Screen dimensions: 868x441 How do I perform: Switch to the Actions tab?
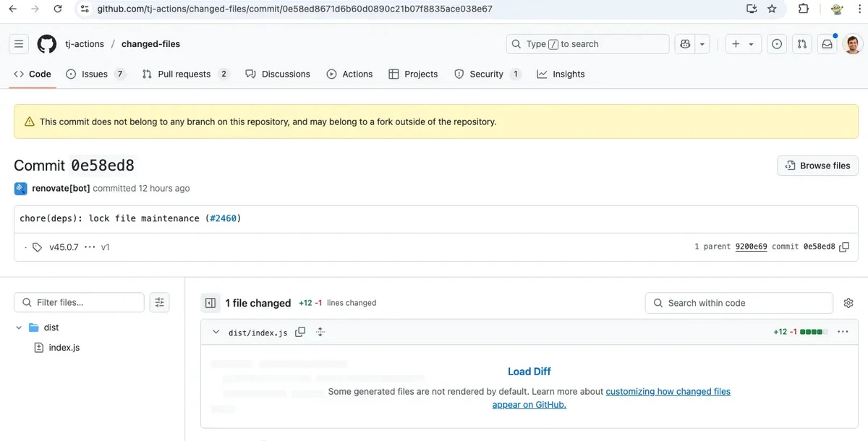[349, 74]
